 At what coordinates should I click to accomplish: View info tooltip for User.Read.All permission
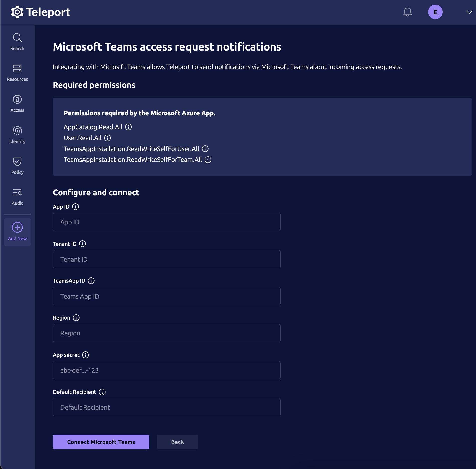coord(107,138)
